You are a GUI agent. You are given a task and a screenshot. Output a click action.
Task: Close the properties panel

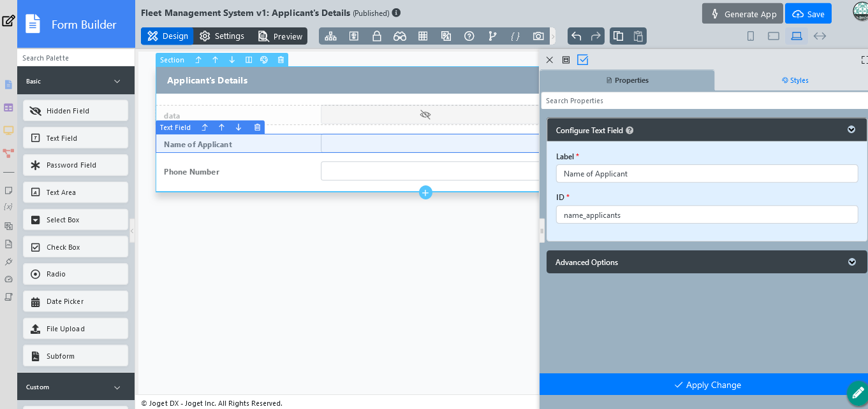(550, 60)
